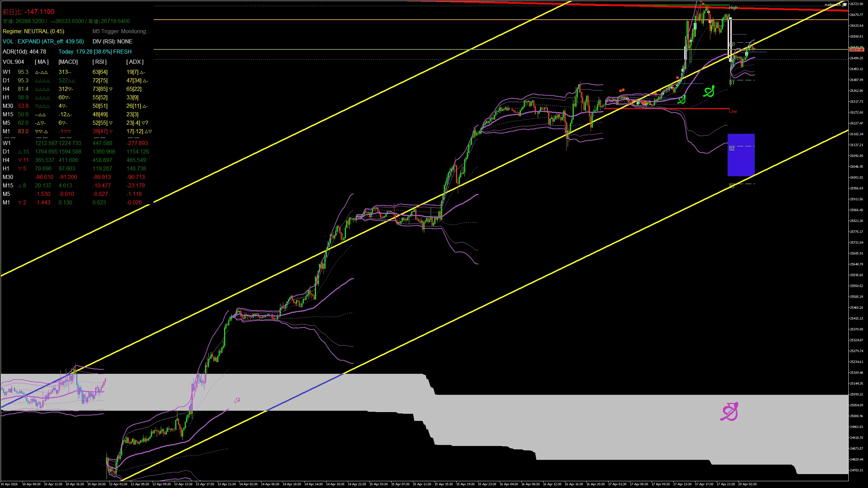Image resolution: width=868 pixels, height=488 pixels.
Task: Click the green High label
Action: coord(733,7)
